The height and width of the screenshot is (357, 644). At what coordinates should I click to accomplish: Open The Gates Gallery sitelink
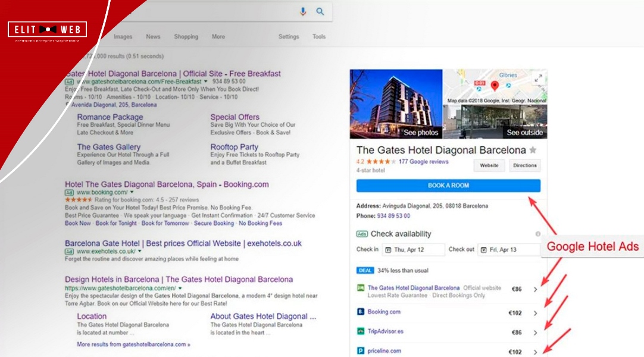(109, 147)
